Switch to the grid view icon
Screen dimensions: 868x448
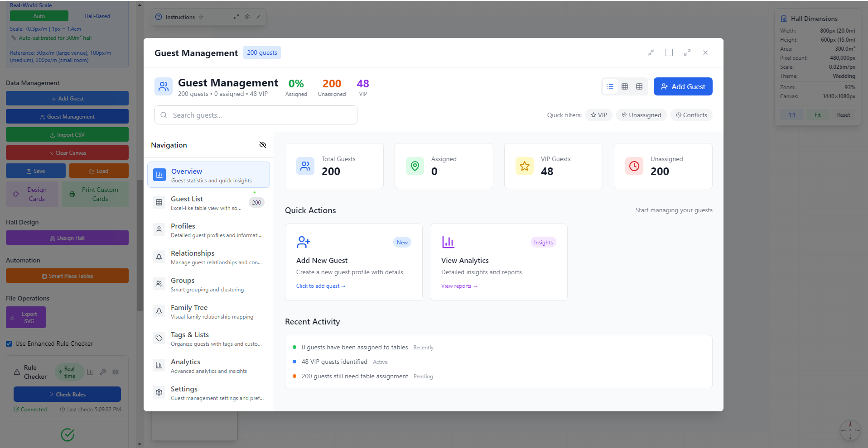point(625,86)
